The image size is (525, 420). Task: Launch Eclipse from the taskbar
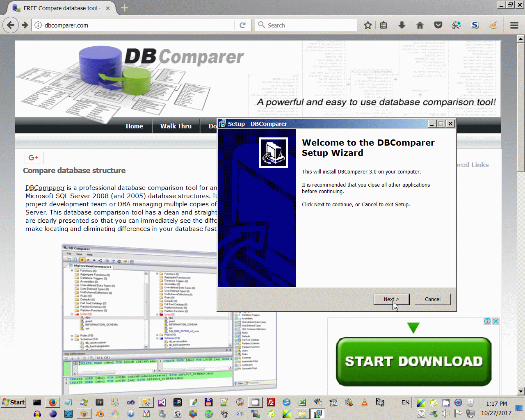click(52, 414)
